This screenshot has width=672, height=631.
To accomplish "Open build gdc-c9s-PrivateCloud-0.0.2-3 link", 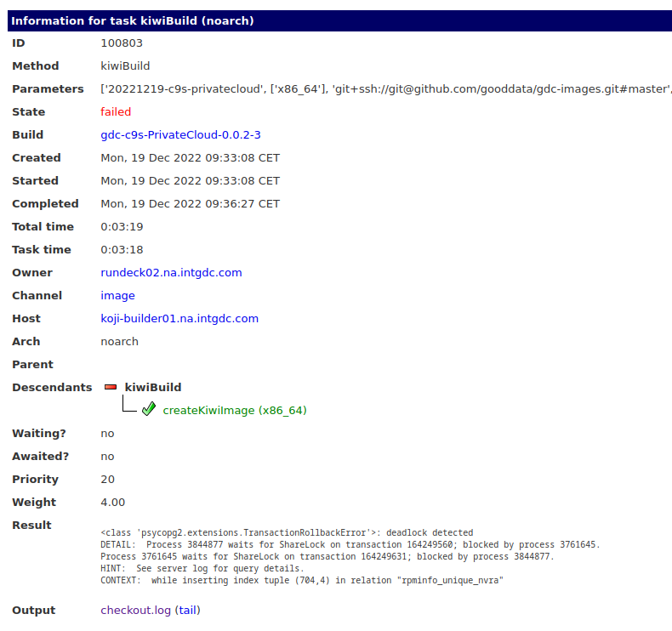I will (180, 135).
